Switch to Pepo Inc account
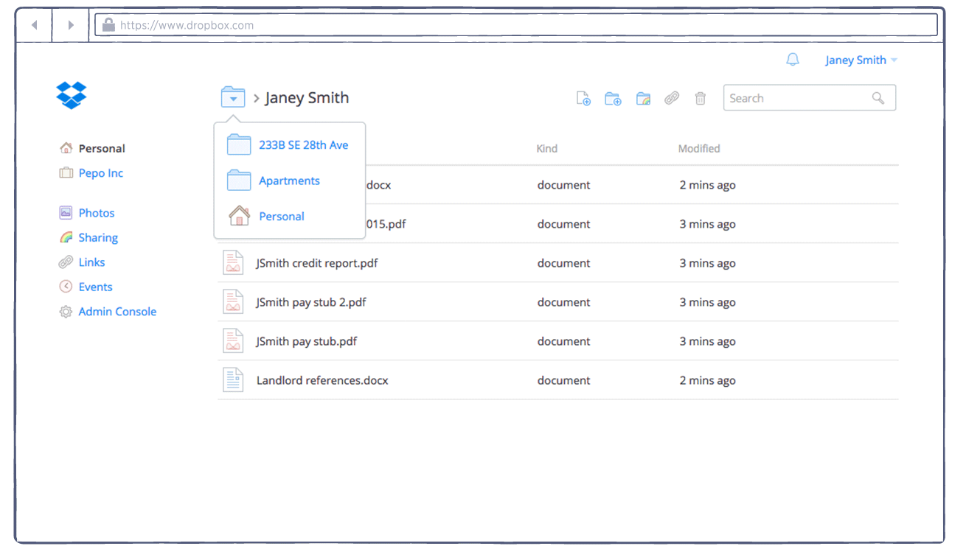The height and width of the screenshot is (560, 966). (101, 173)
